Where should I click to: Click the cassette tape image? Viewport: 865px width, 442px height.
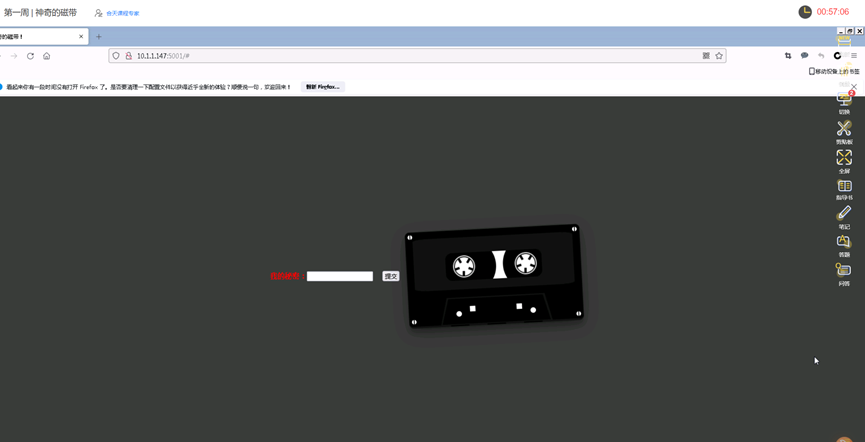click(x=494, y=276)
